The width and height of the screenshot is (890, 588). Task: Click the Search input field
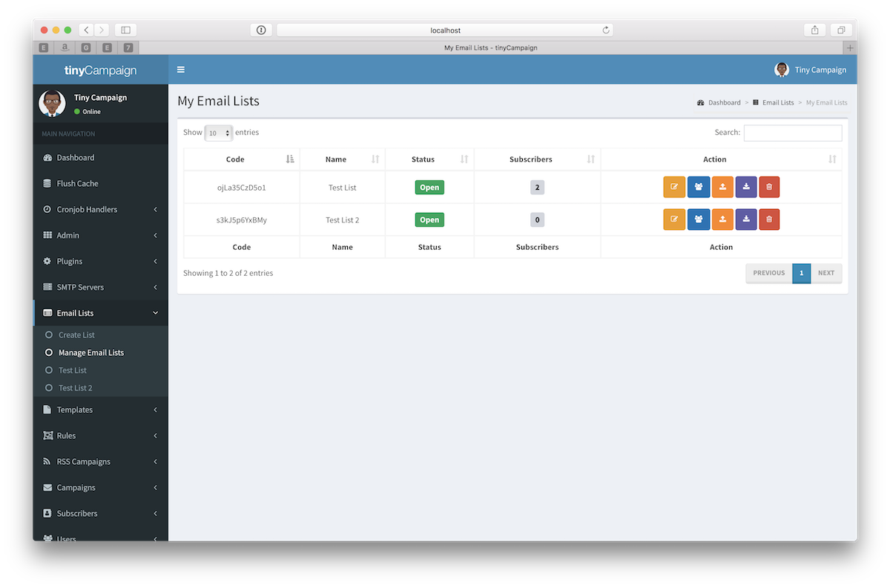792,133
